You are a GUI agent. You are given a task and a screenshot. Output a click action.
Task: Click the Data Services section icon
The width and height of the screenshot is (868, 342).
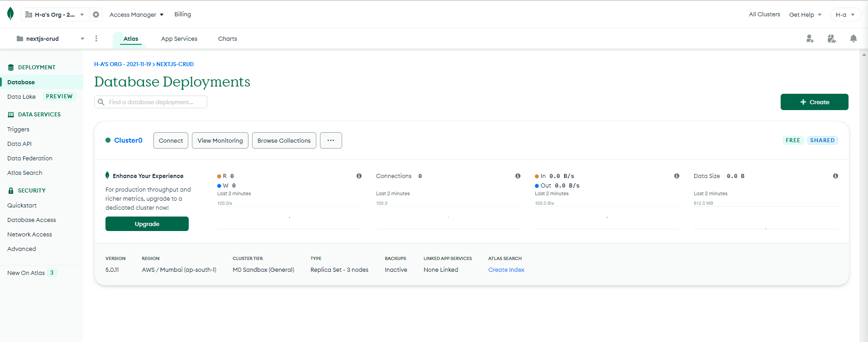pyautogui.click(x=11, y=115)
